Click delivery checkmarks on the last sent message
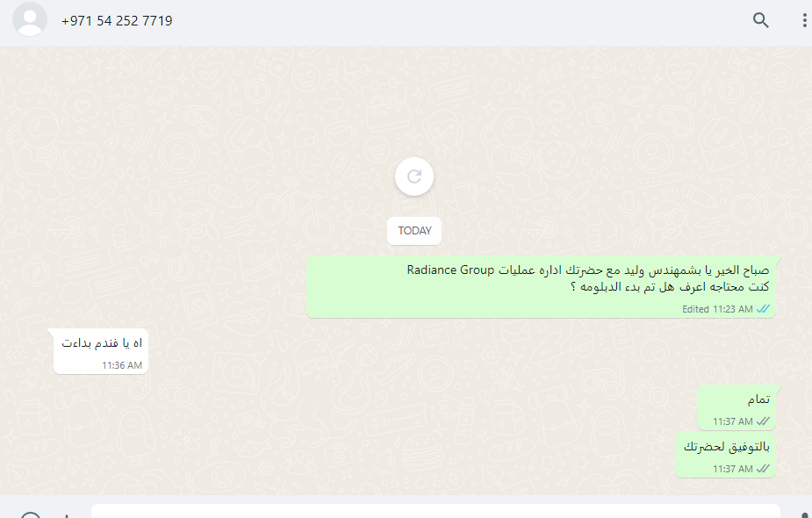The width and height of the screenshot is (812, 518). click(x=763, y=469)
